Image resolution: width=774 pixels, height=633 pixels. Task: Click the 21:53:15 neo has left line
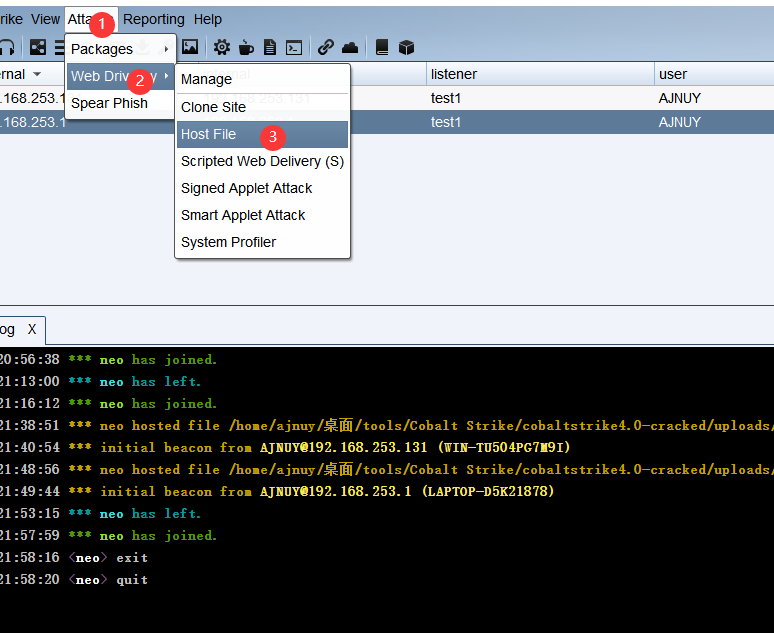[100, 514]
